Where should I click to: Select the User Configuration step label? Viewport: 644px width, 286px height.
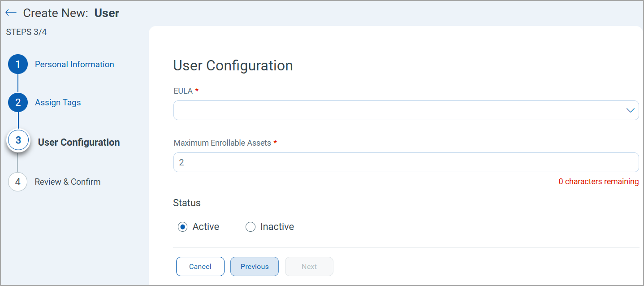(x=79, y=142)
